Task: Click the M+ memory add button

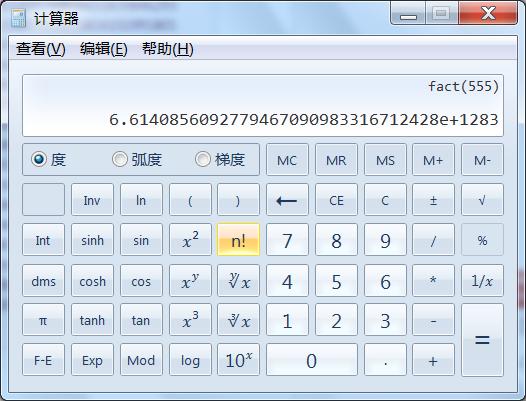Action: pos(433,160)
